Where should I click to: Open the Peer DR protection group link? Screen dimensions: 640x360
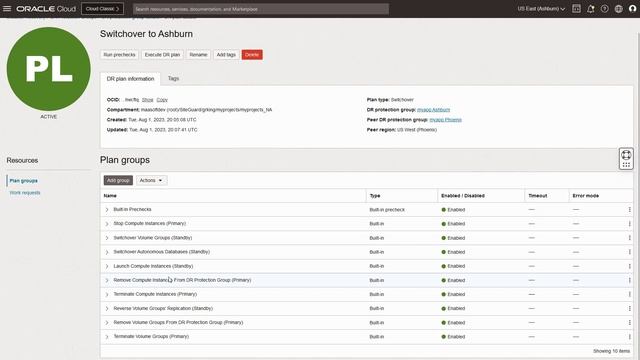[x=445, y=120]
